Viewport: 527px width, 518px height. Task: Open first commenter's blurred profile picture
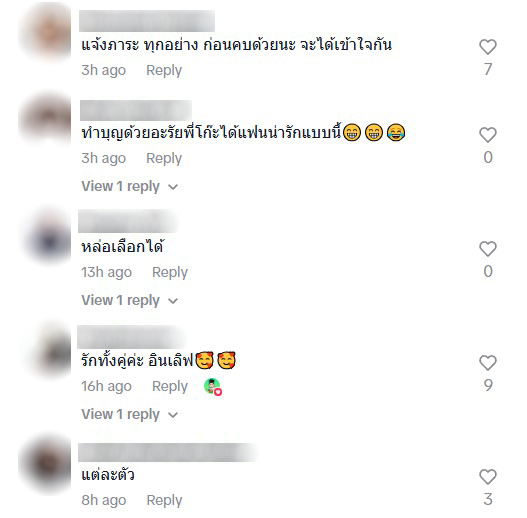[45, 33]
